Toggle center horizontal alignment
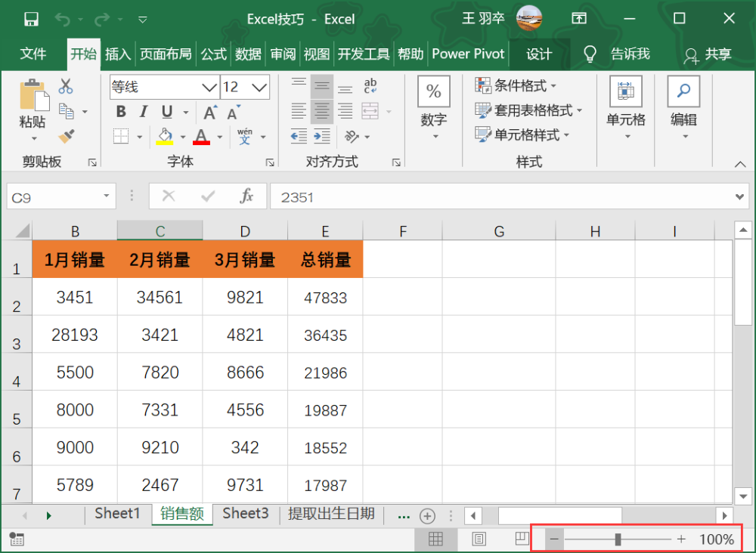This screenshot has height=553, width=756. click(321, 111)
